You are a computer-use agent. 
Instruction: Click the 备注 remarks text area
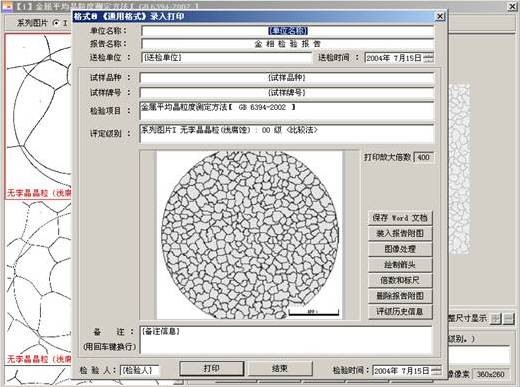(286, 340)
